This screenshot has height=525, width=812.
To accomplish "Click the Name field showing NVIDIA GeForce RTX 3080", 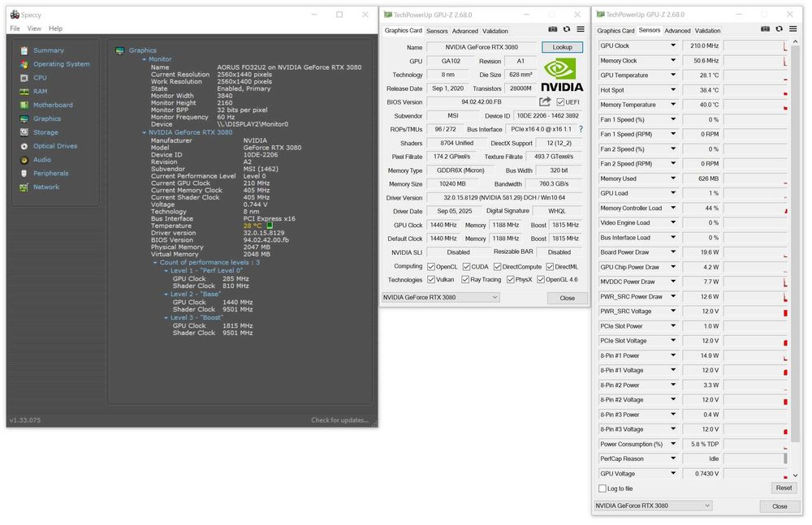I will click(482, 47).
